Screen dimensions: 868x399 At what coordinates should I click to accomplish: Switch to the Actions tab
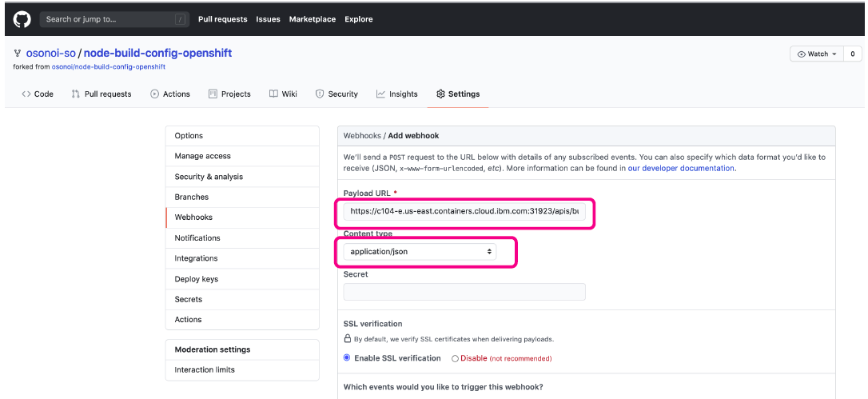tap(170, 94)
